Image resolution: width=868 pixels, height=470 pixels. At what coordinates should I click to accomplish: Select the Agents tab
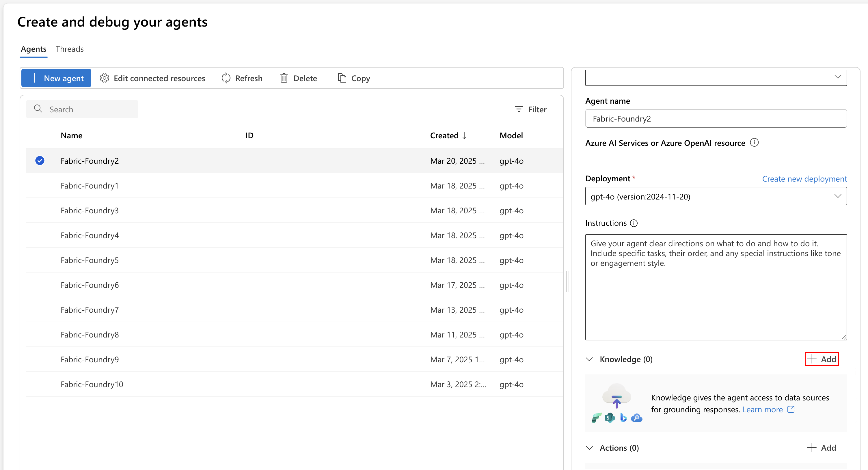33,49
